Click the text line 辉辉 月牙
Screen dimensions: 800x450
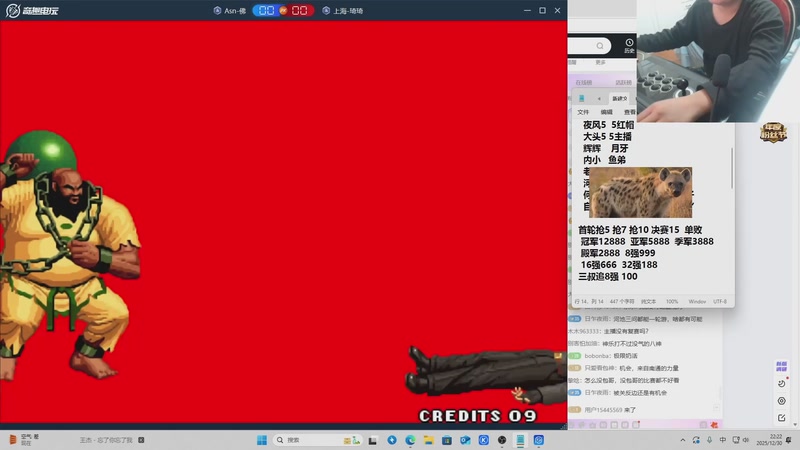[x=605, y=148]
